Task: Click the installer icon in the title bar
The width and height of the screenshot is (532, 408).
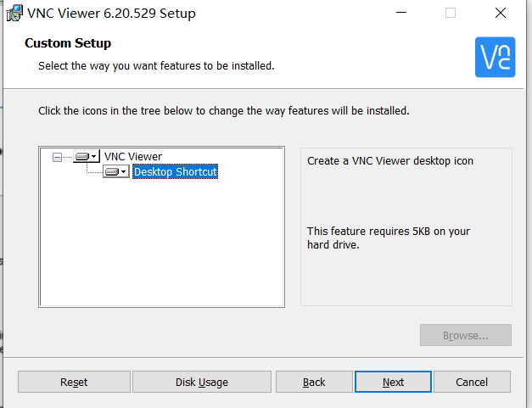Action: click(14, 14)
